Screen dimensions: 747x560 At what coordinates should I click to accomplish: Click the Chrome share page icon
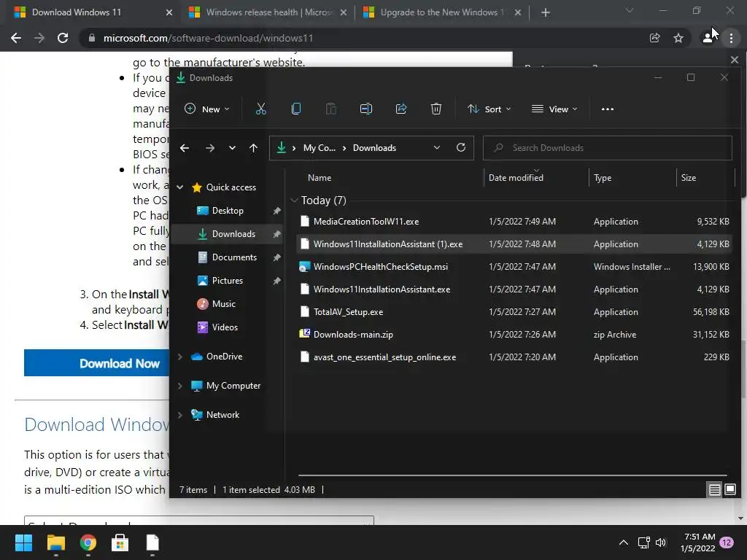(x=655, y=38)
